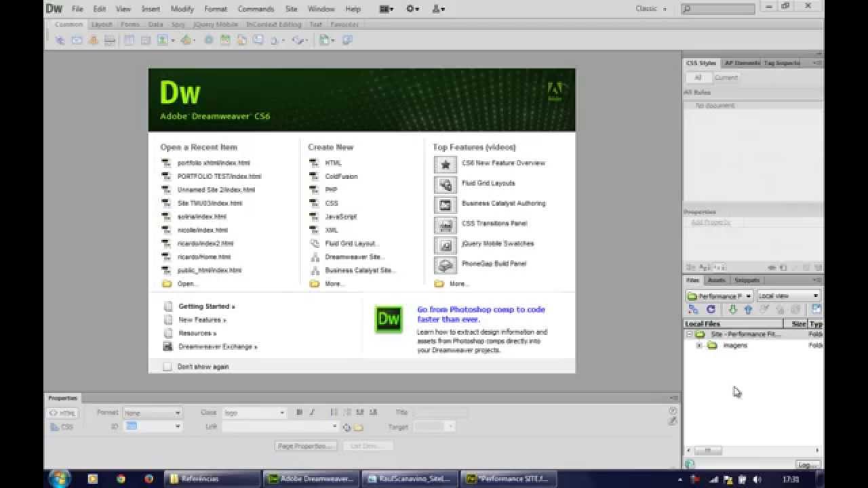Click the Fluid Grid Layouts video link
The width and height of the screenshot is (868, 488).
pos(488,183)
